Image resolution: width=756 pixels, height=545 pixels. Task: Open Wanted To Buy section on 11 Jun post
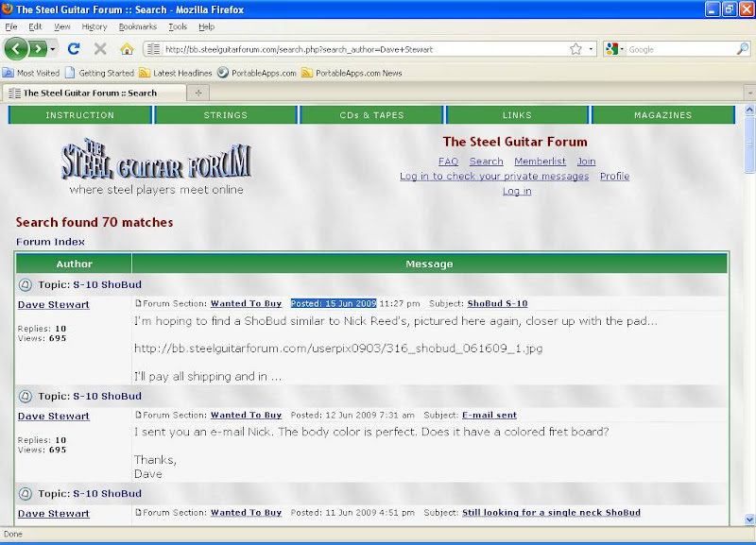pyautogui.click(x=246, y=513)
